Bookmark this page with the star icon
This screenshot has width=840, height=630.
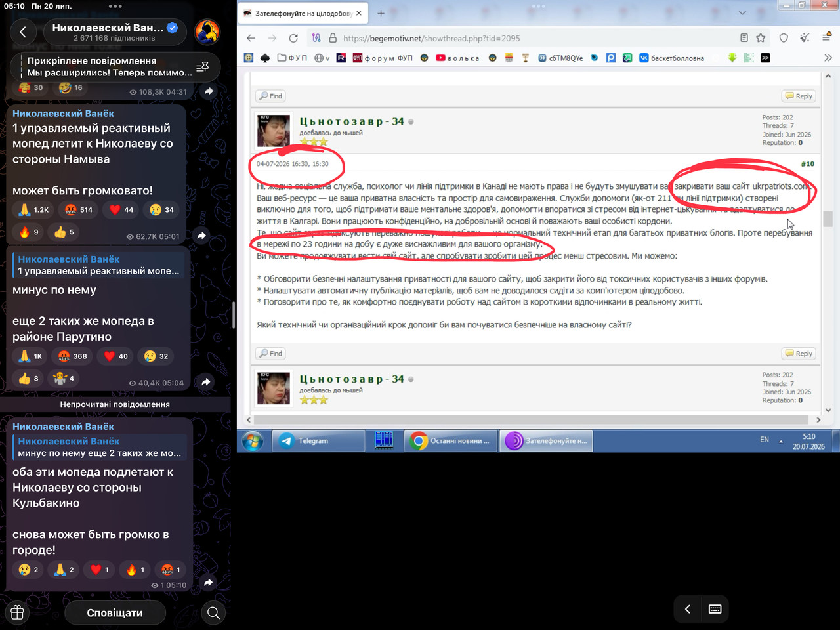[761, 38]
